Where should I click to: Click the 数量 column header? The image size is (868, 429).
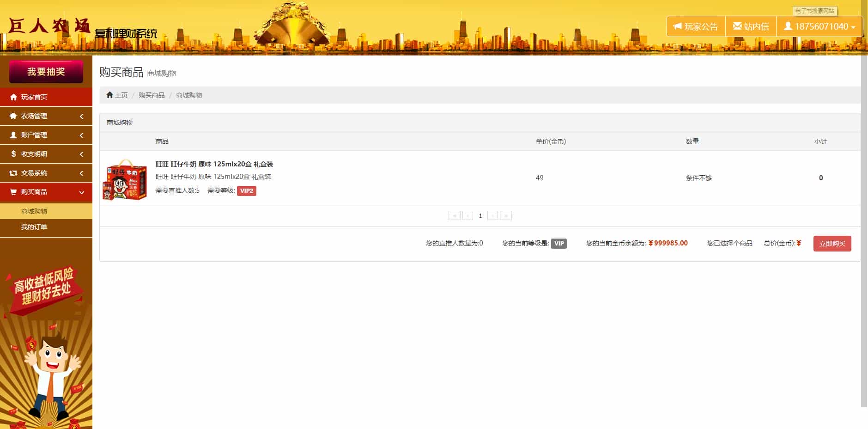pyautogui.click(x=692, y=141)
